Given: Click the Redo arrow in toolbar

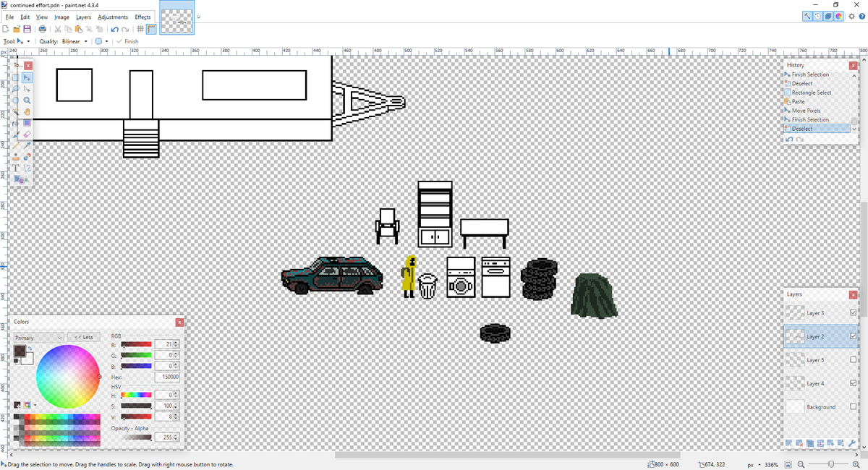Looking at the screenshot, I should pyautogui.click(x=126, y=29).
